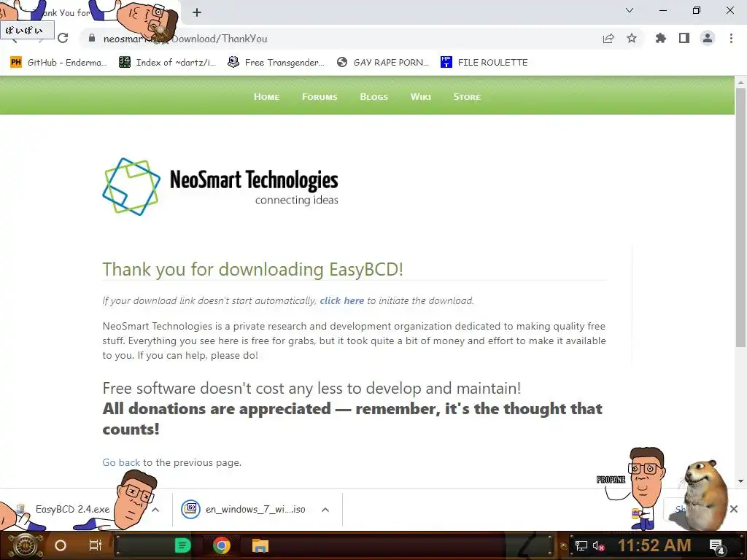Open Chrome extensions puzzle icon

(661, 38)
